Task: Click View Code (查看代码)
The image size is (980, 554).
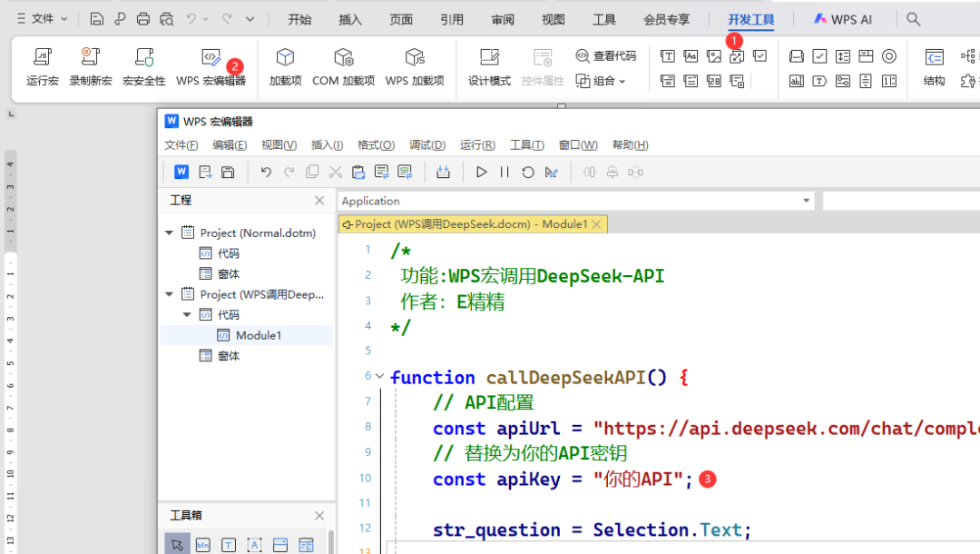Action: pyautogui.click(x=605, y=55)
